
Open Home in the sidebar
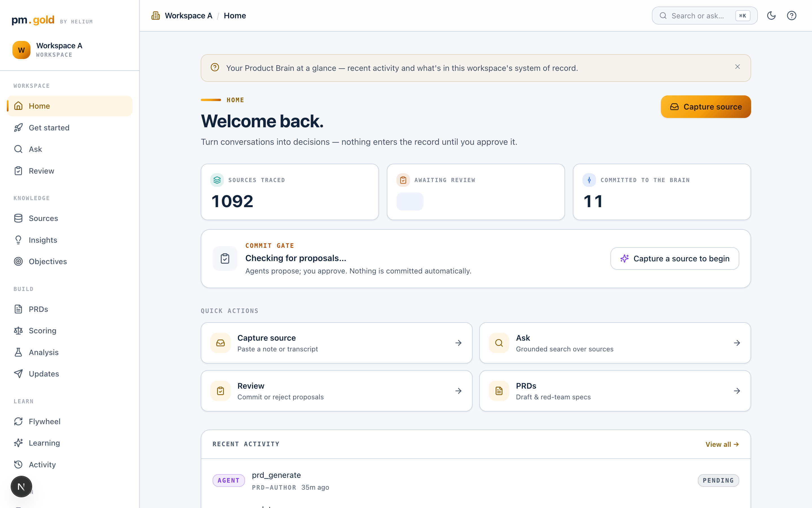coord(70,106)
